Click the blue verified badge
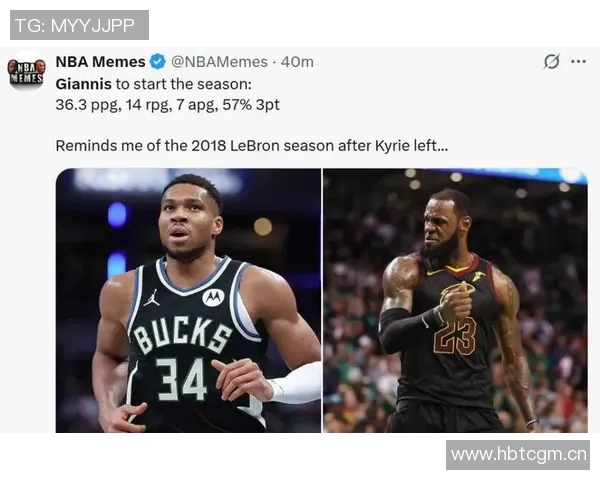Screen dimensions: 600x480 pyautogui.click(x=157, y=62)
